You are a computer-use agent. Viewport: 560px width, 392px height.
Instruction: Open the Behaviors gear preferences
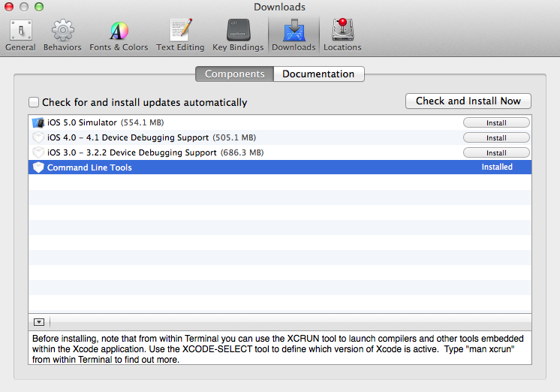pos(62,36)
